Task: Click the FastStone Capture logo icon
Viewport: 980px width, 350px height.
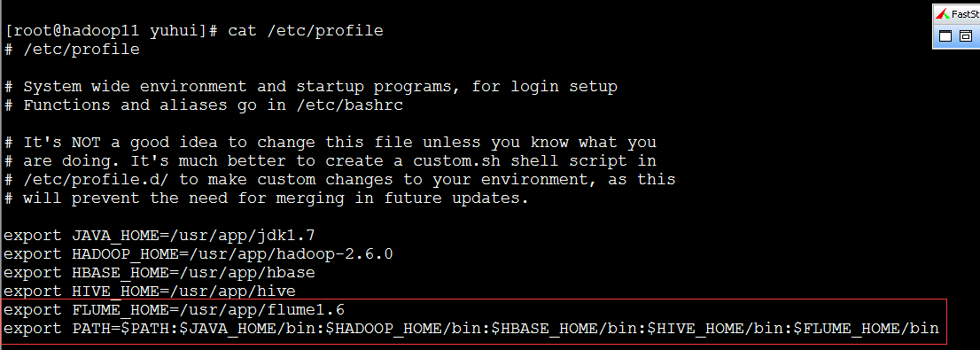Action: click(x=943, y=14)
